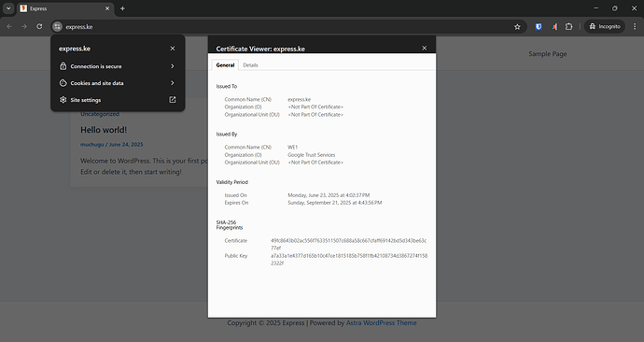
Task: Expand the Connection is secure entry
Action: click(x=118, y=66)
